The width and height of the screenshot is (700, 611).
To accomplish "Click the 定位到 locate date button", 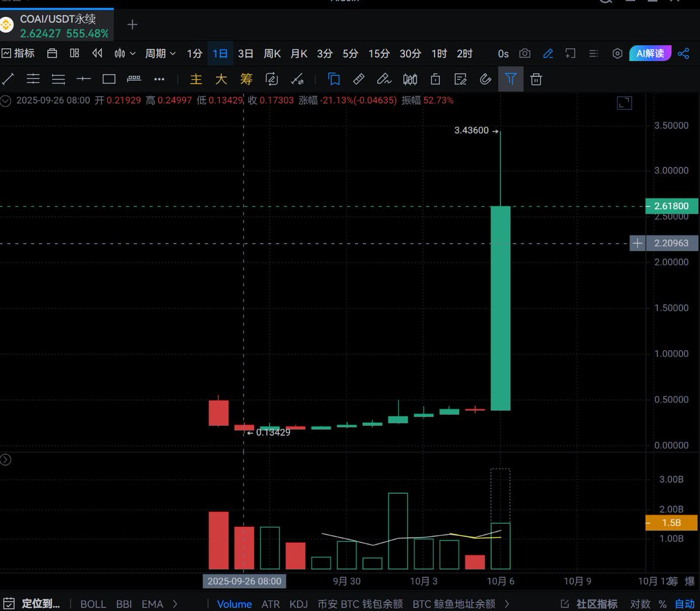I will (x=33, y=604).
